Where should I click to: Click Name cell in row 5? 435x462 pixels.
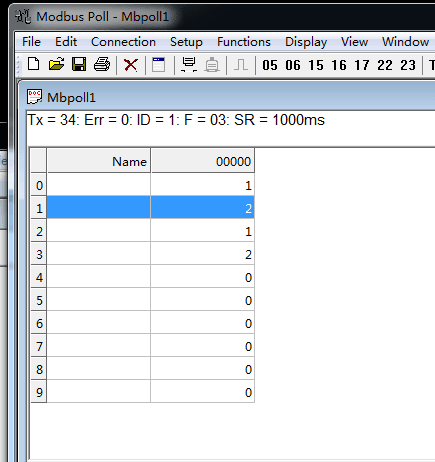pyautogui.click(x=99, y=300)
